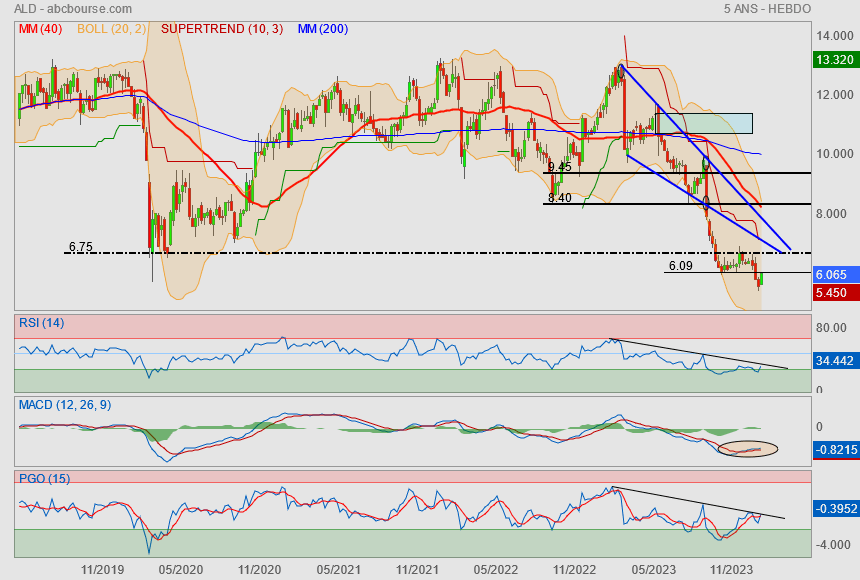Click the 6.75 dashed support label
860x580 pixels.
coord(81,247)
